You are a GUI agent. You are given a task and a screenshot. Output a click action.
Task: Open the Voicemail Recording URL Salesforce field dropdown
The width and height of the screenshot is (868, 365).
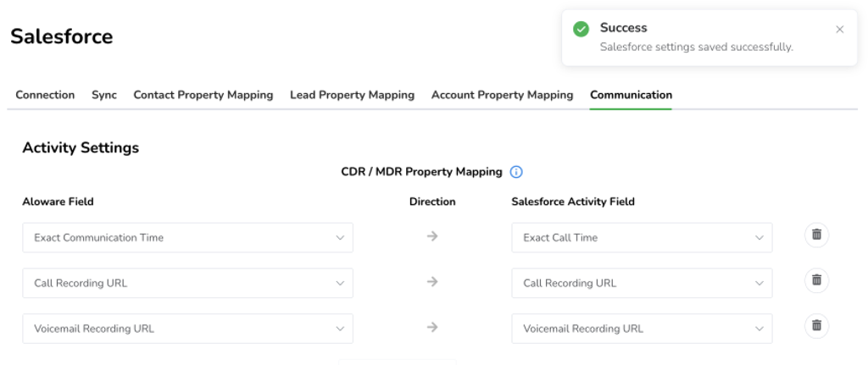[642, 329]
